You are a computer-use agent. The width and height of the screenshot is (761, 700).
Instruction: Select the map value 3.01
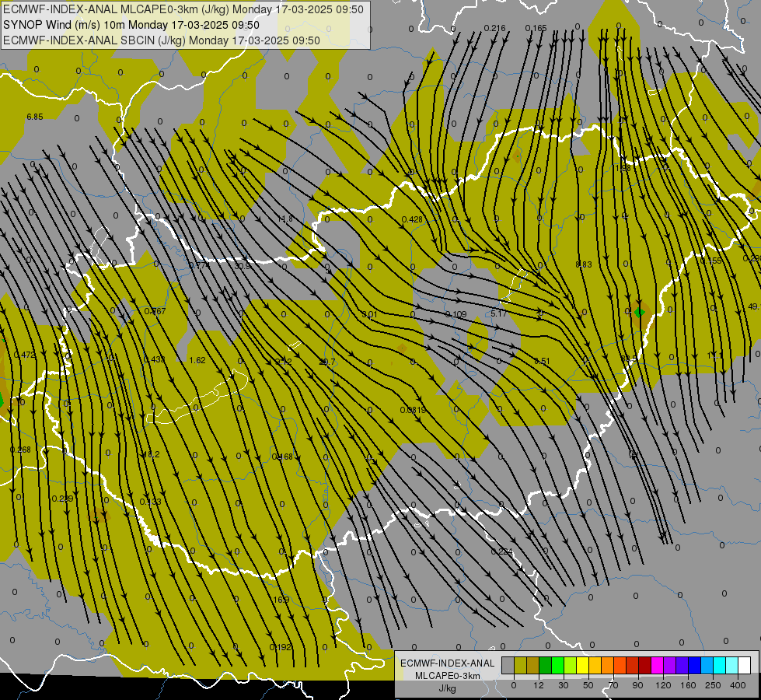(369, 314)
